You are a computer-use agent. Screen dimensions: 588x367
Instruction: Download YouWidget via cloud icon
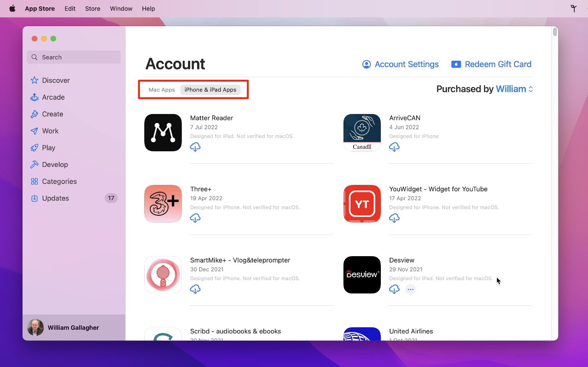tap(394, 218)
